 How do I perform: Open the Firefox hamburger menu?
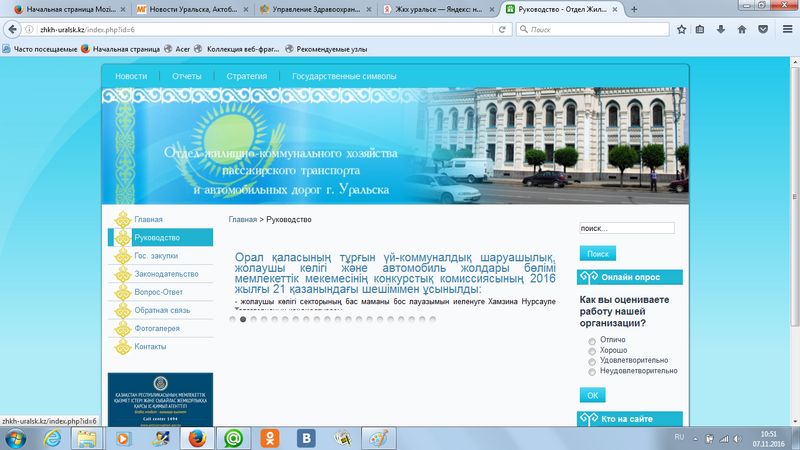pyautogui.click(x=787, y=30)
